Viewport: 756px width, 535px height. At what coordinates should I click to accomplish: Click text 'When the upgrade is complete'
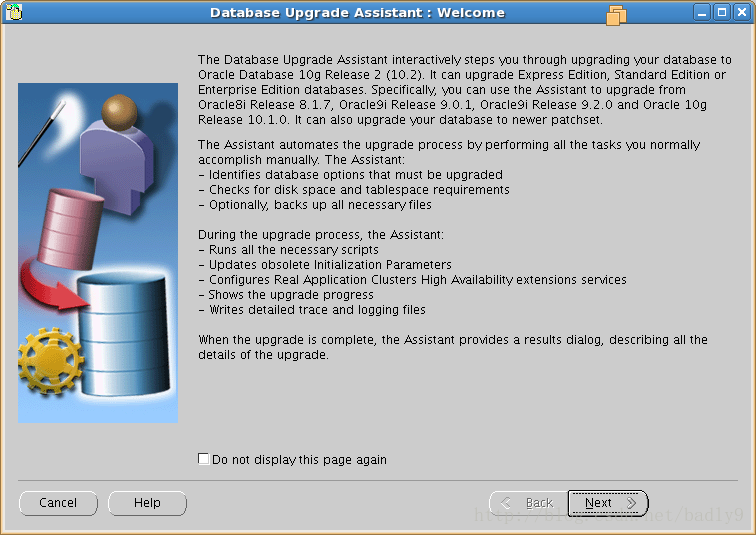[x=287, y=340]
